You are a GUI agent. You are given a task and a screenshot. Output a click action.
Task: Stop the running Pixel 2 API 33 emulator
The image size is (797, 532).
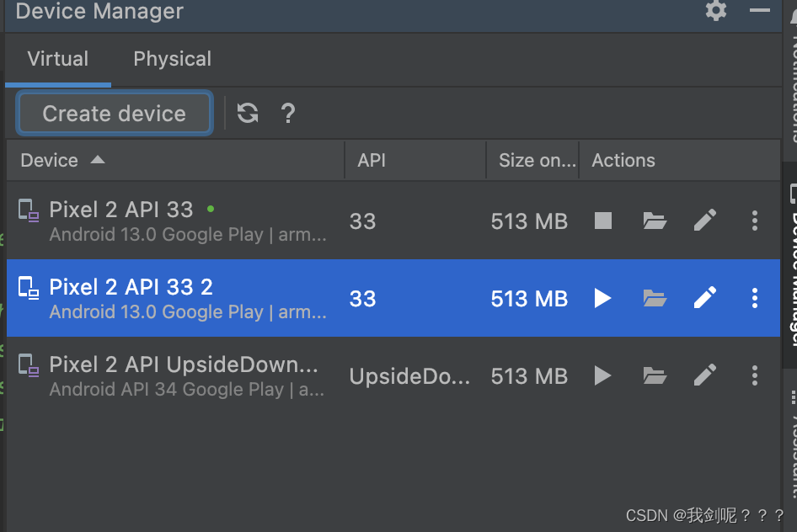603,221
